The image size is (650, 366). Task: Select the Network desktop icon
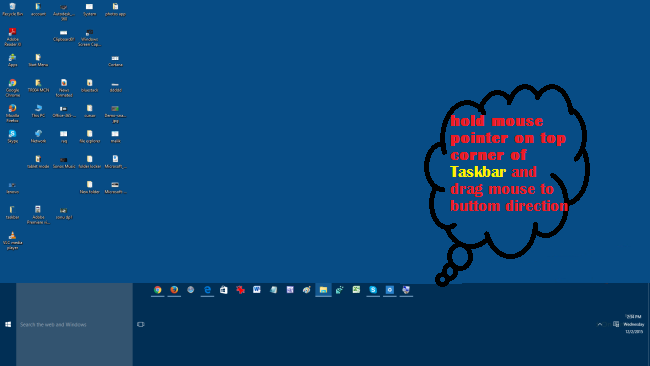click(38, 136)
